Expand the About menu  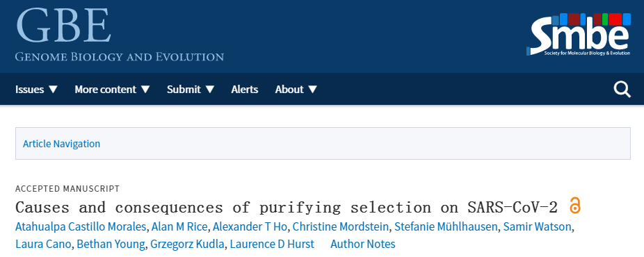[296, 90]
